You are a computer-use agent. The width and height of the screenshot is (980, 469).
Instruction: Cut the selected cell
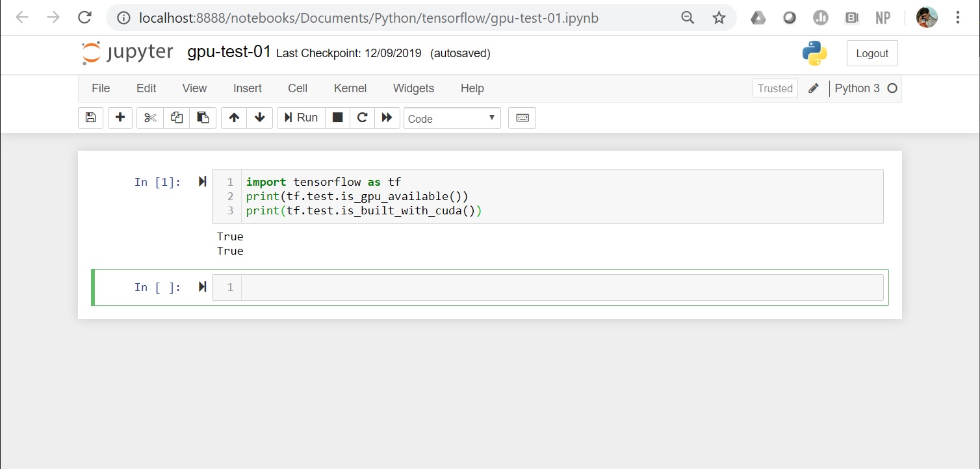coord(149,118)
